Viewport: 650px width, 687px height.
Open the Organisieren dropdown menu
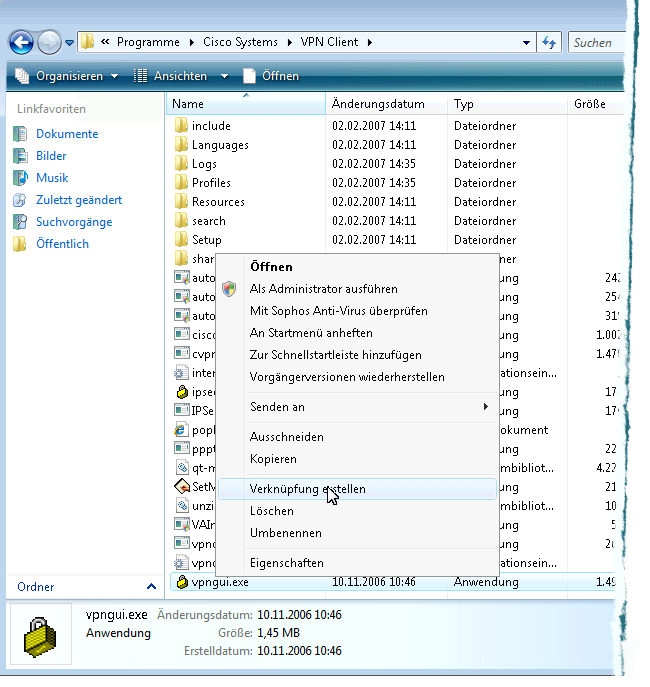[67, 76]
